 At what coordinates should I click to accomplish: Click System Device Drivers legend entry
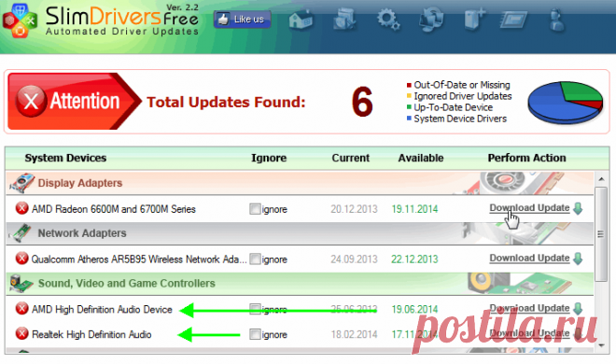click(x=456, y=119)
